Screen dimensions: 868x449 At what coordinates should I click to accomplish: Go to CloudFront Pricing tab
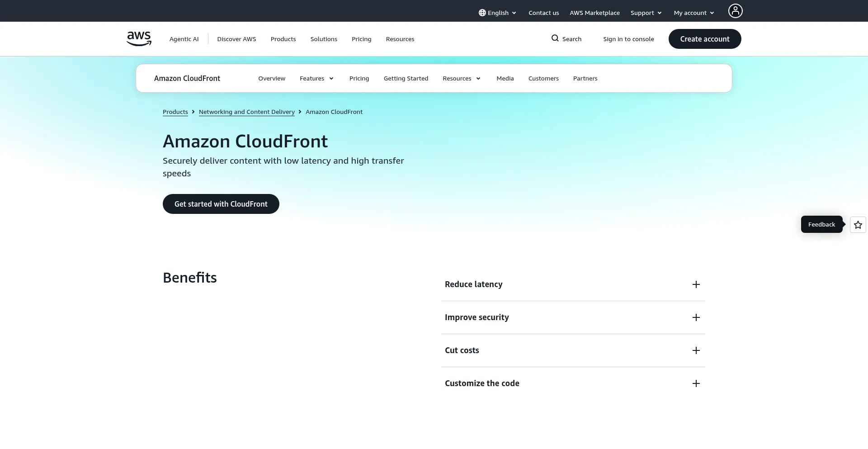coord(359,78)
